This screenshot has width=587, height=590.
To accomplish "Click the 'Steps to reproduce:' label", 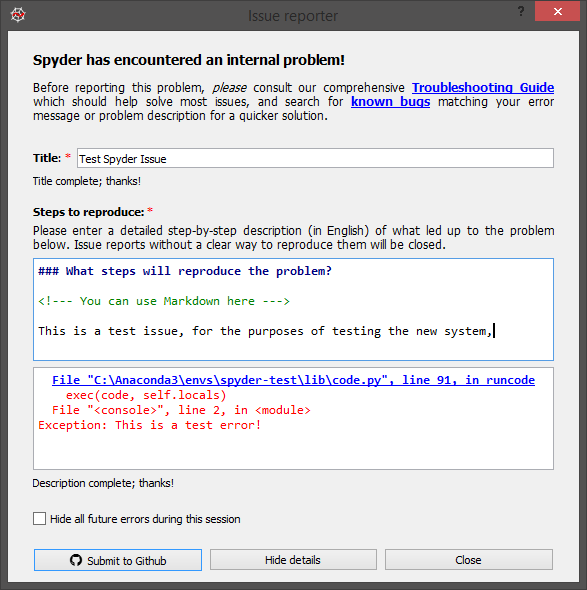I will pyautogui.click(x=88, y=212).
